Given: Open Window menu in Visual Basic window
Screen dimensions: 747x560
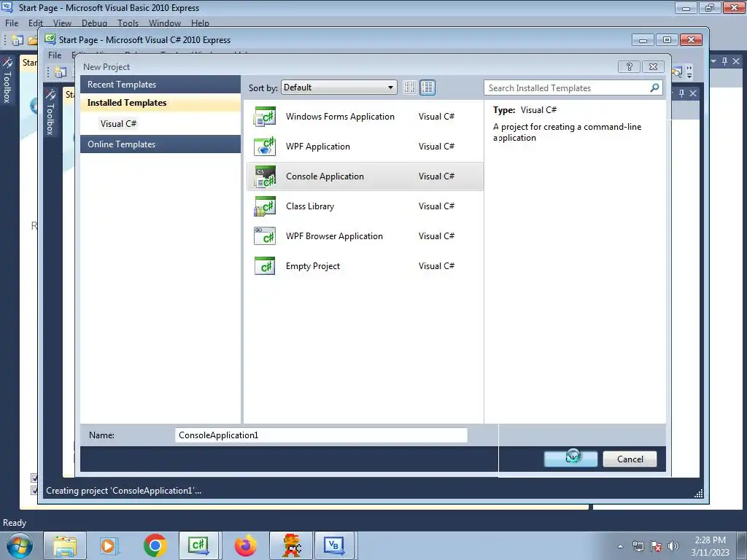Looking at the screenshot, I should pos(164,23).
